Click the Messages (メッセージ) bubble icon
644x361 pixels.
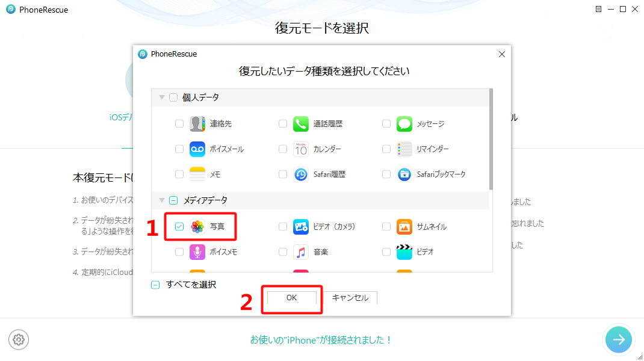point(404,123)
